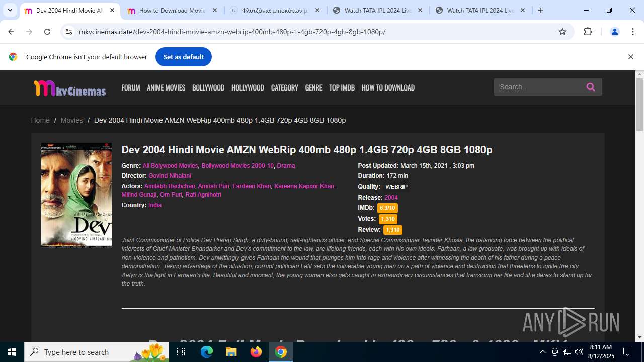Switch to the How to Download Movie tab
Viewport: 644px width, 362px height.
click(x=173, y=10)
